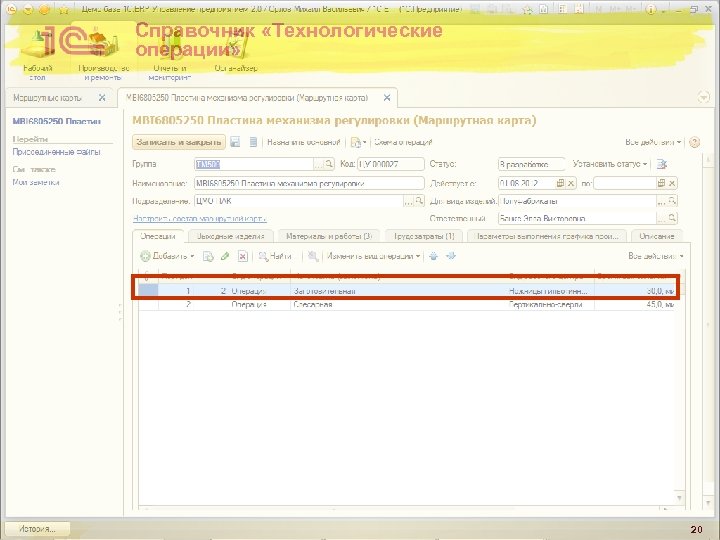Select the Выходные изделия tab
This screenshot has width=720, height=540.
click(231, 236)
